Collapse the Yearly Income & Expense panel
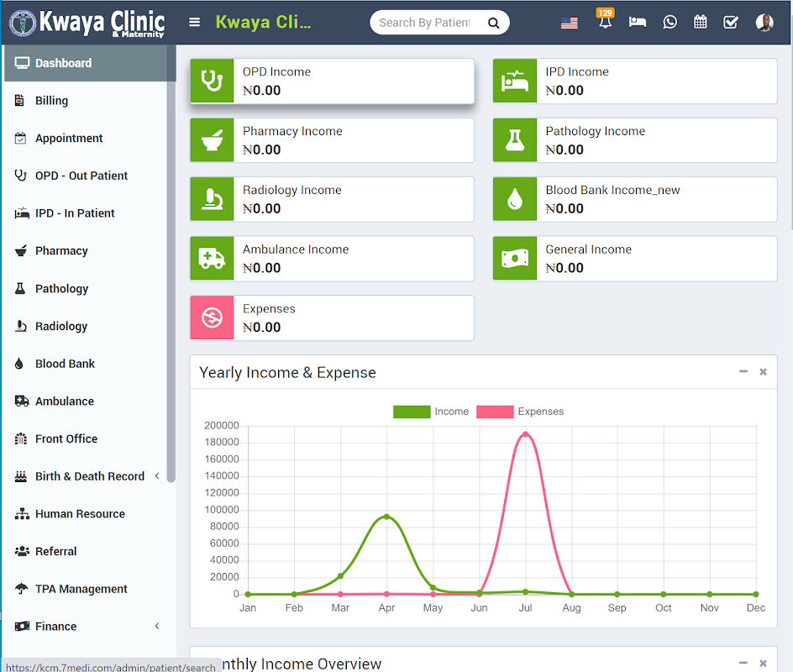This screenshot has height=672, width=793. click(x=743, y=371)
